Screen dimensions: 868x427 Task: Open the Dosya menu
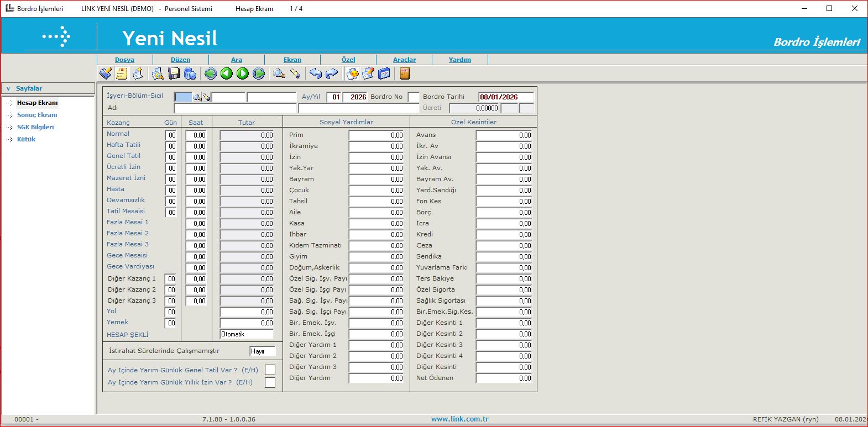coord(124,60)
